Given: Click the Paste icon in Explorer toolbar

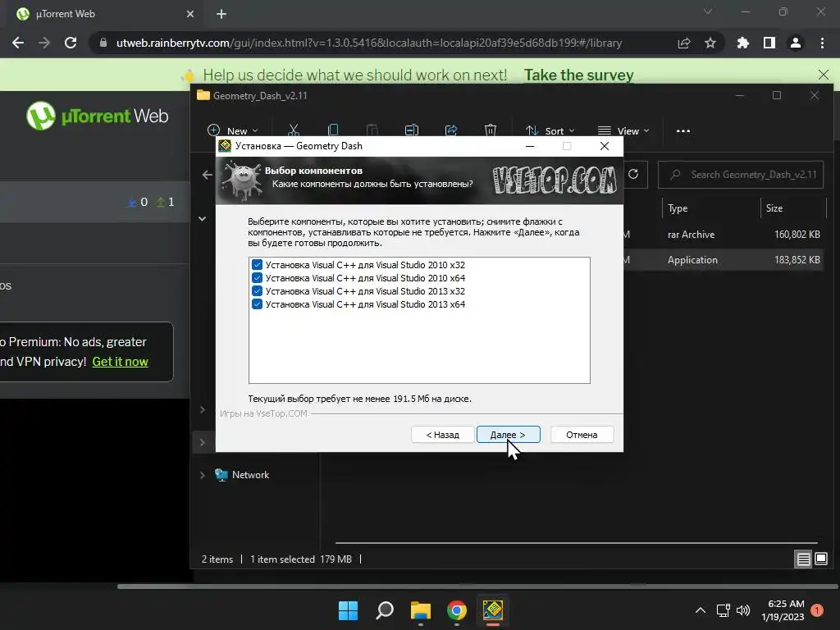Looking at the screenshot, I should click(x=372, y=130).
